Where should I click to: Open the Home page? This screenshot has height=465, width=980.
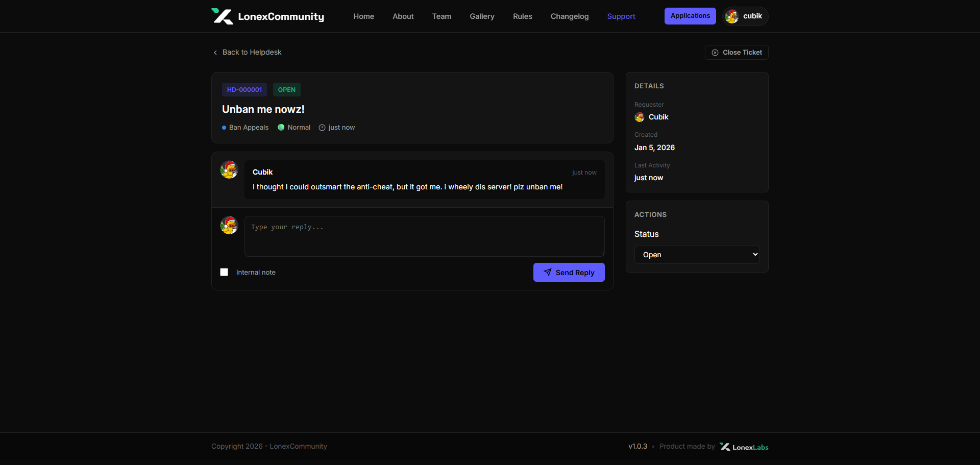[363, 16]
